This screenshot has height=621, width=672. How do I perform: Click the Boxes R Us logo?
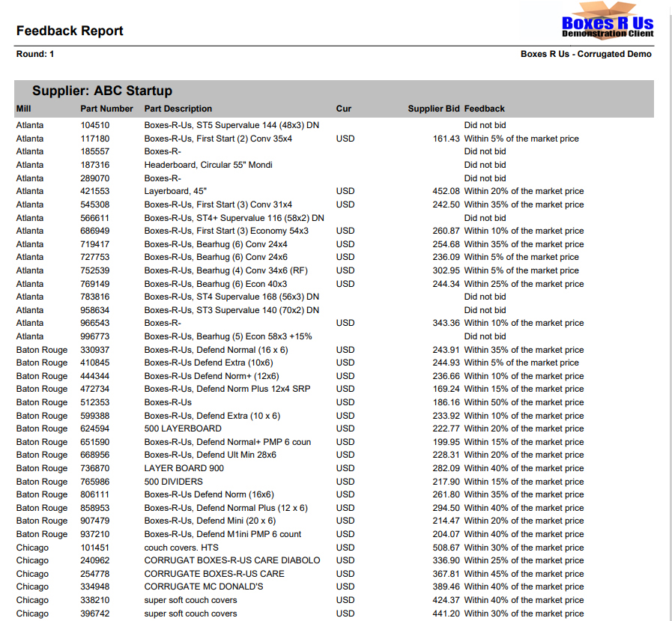[608, 22]
